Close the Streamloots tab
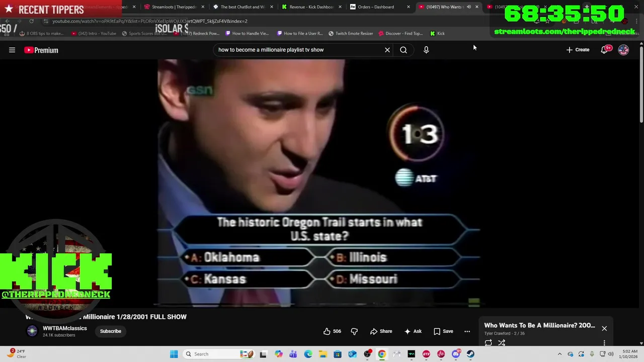Viewport: 644px width, 362px height. click(x=203, y=7)
